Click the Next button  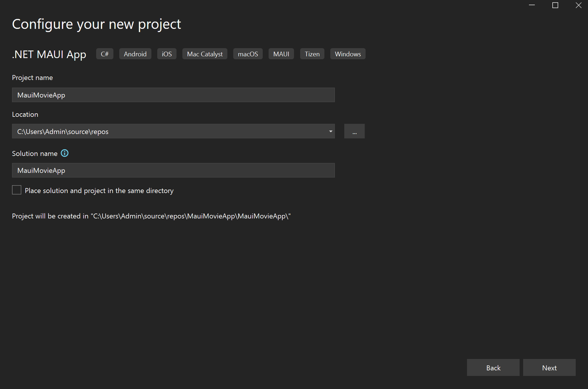pyautogui.click(x=549, y=367)
